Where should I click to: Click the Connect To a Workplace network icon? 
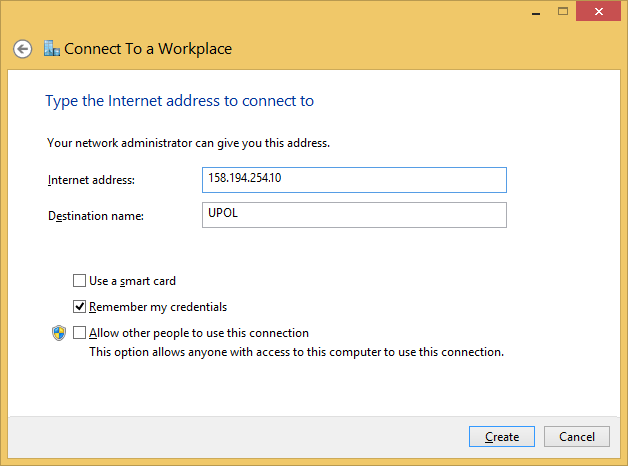click(x=52, y=48)
